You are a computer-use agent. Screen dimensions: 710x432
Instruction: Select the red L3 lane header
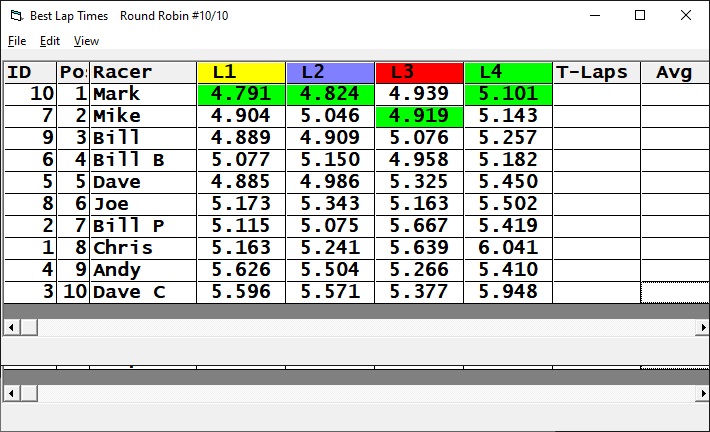(x=419, y=72)
